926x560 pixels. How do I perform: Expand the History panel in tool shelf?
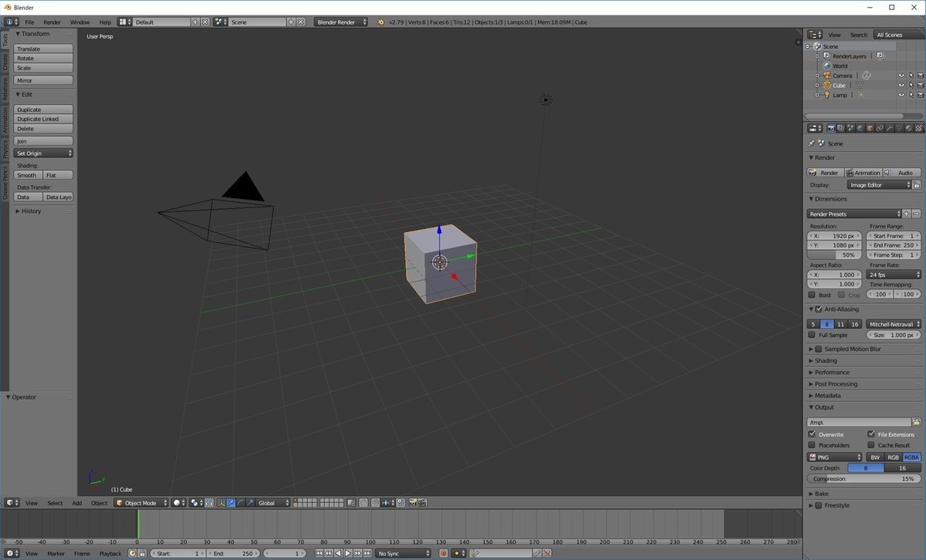coord(31,211)
